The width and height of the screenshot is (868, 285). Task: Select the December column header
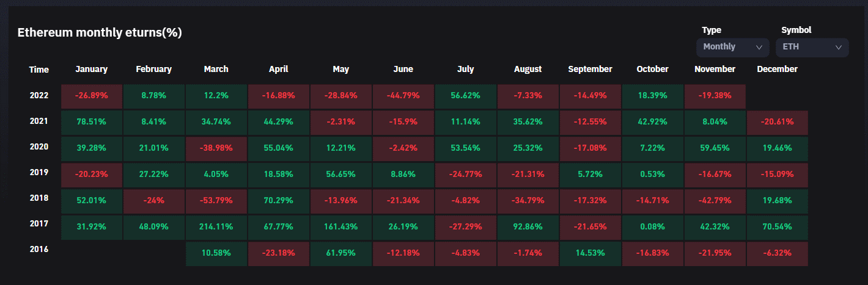[x=777, y=69]
